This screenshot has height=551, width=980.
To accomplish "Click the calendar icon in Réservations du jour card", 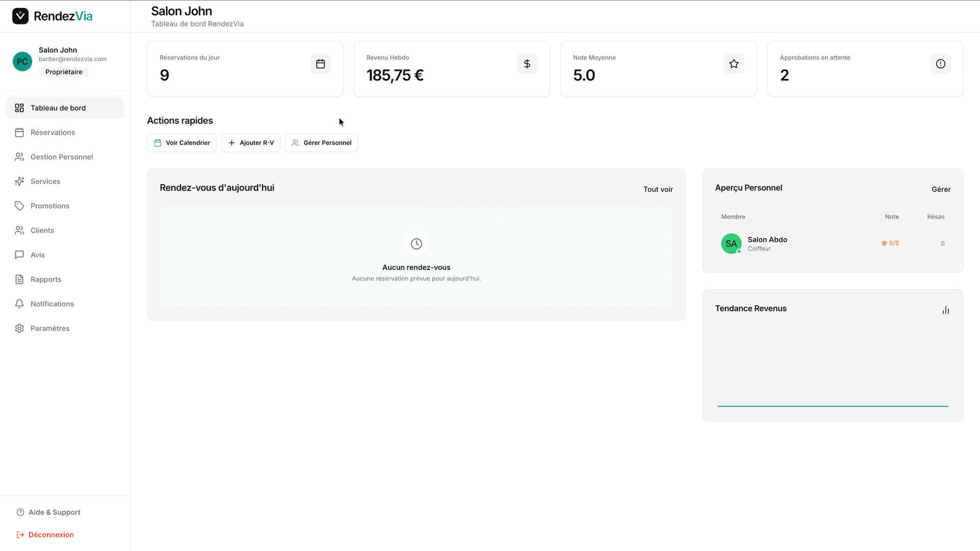I will pos(321,64).
